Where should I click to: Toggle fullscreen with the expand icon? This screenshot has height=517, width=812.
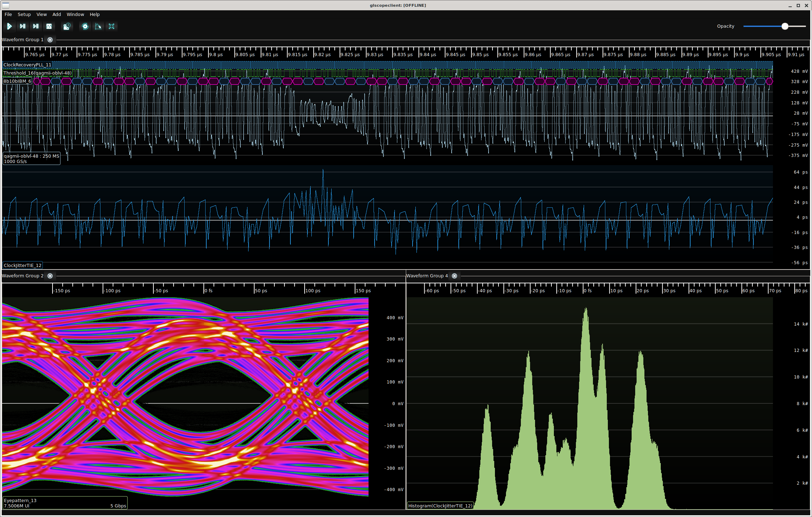(111, 26)
